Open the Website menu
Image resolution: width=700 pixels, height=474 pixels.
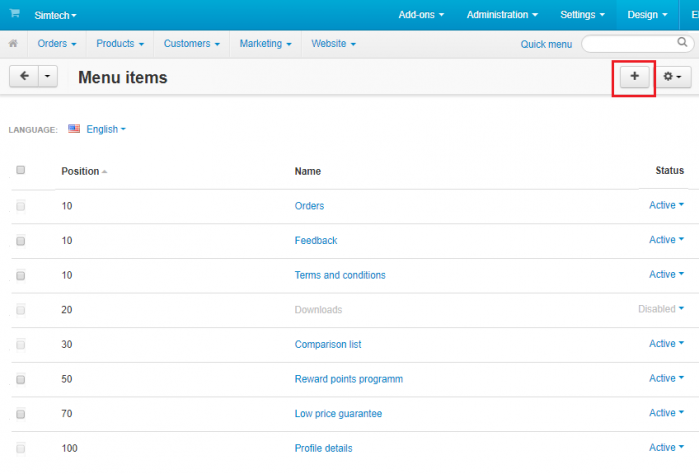pos(333,44)
